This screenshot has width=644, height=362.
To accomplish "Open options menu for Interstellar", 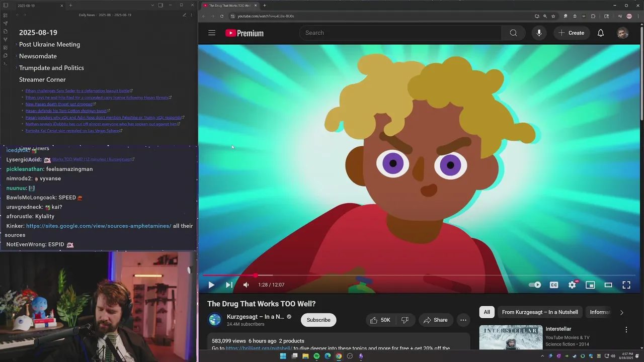I will click(626, 330).
